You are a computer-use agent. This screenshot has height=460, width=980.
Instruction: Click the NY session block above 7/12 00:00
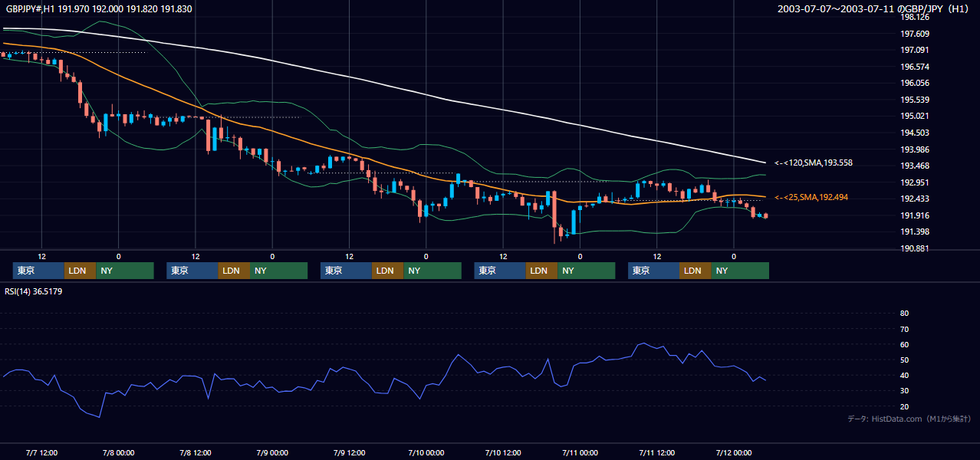click(740, 271)
